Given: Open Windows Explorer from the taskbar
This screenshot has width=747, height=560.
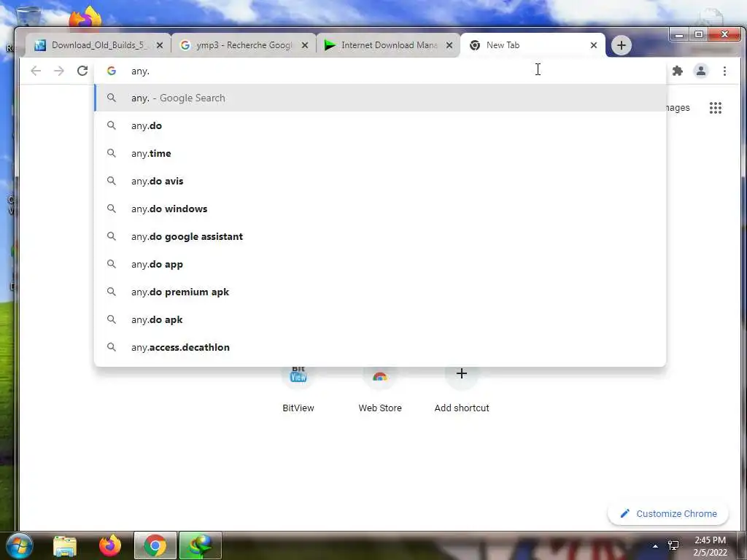Looking at the screenshot, I should pos(65,545).
